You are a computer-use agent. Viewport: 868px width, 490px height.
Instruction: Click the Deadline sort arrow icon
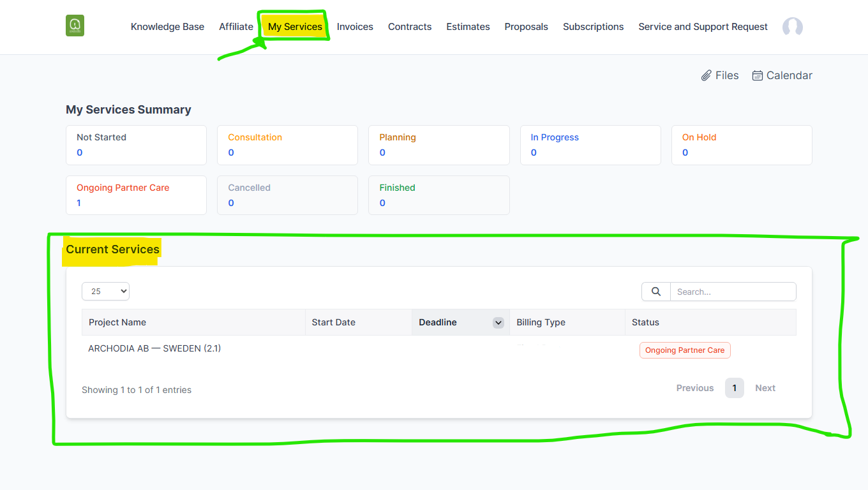click(x=498, y=323)
